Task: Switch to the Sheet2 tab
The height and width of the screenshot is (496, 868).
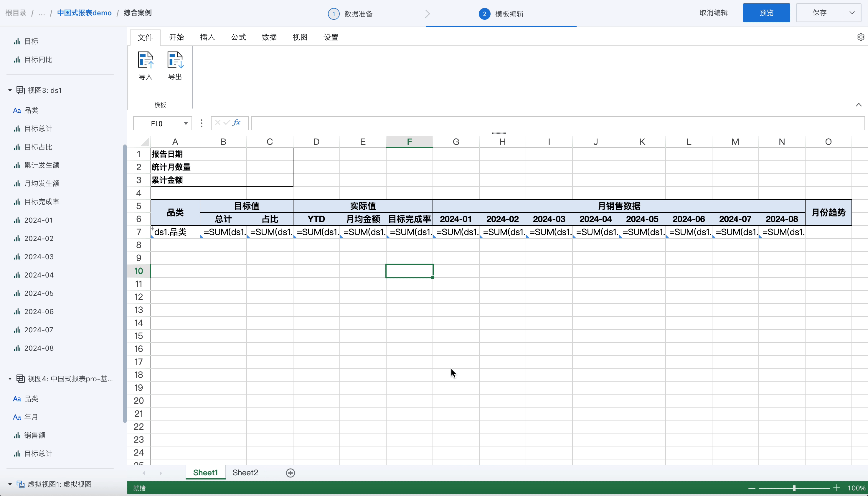Action: click(245, 473)
